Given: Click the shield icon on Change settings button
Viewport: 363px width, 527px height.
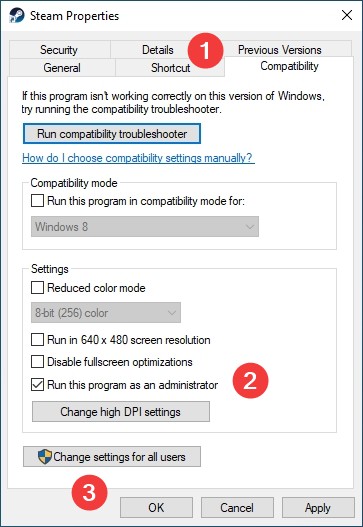Looking at the screenshot, I should pos(44,457).
